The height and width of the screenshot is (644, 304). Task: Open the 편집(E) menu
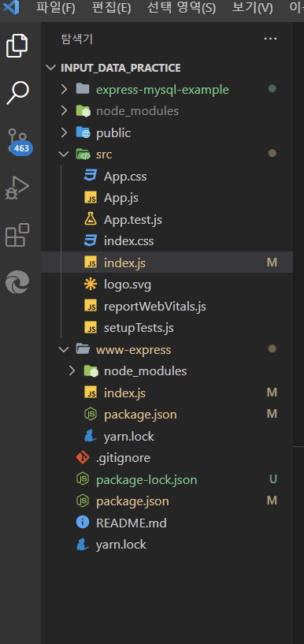[x=111, y=8]
